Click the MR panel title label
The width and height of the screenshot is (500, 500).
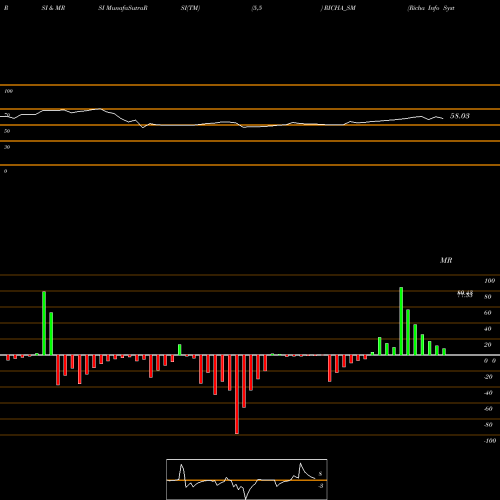coord(446,260)
